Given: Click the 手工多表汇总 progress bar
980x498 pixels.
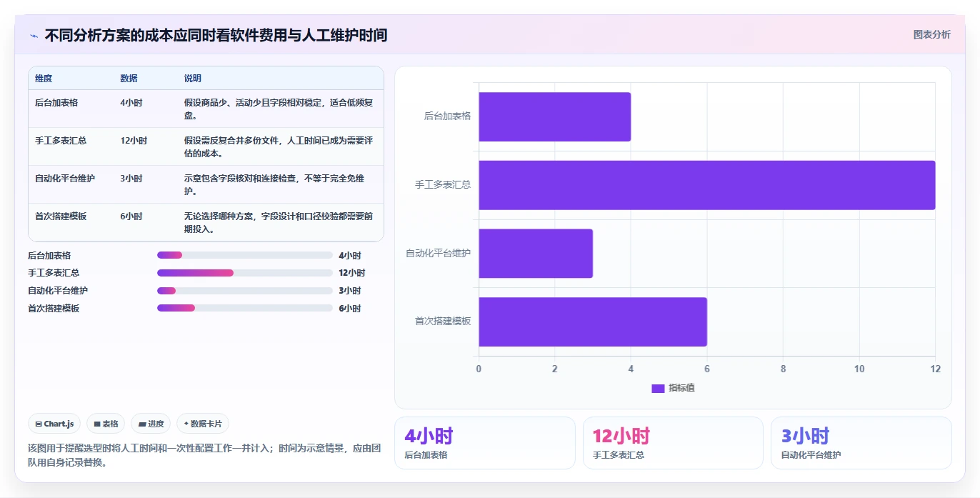Looking at the screenshot, I should click(245, 273).
